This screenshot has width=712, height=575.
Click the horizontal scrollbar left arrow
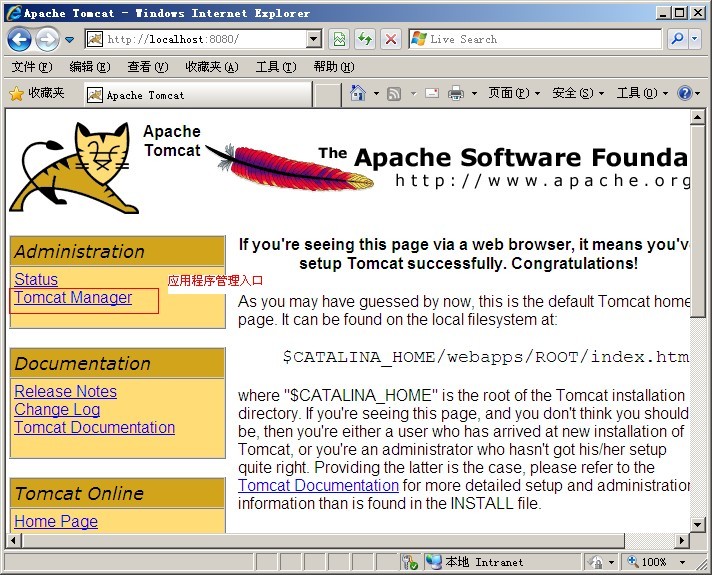tap(14, 540)
